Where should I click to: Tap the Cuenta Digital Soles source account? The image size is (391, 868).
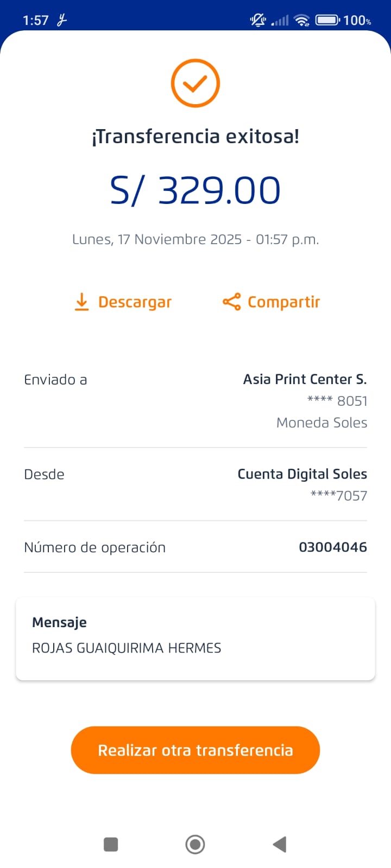pyautogui.click(x=302, y=474)
